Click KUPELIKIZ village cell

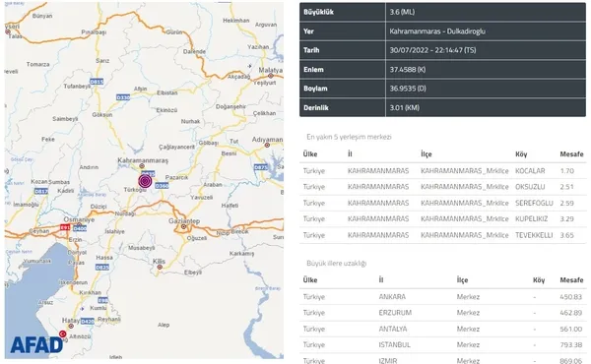click(x=532, y=218)
